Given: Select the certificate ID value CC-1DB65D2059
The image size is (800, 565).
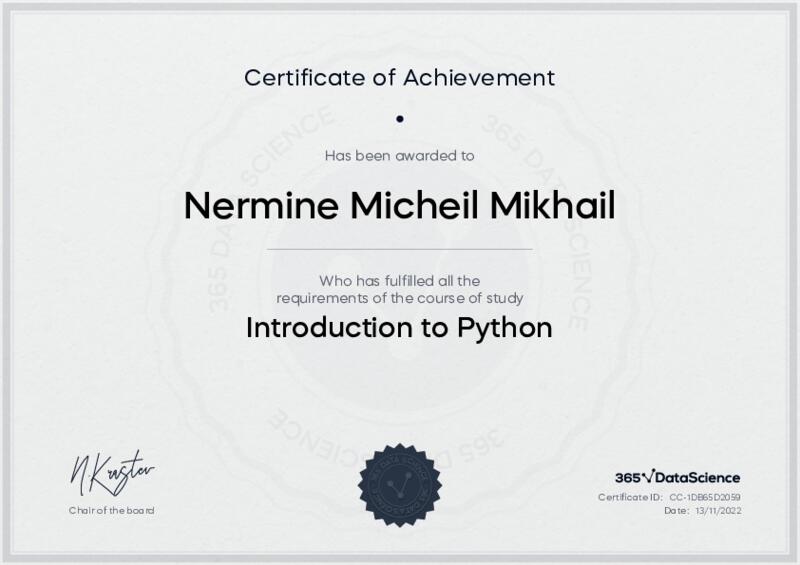Looking at the screenshot, I should 705,497.
